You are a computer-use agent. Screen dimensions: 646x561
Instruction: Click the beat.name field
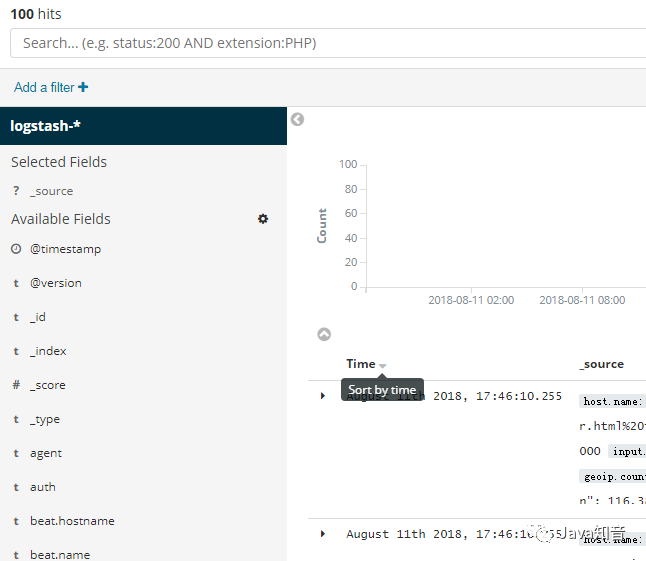tap(60, 555)
